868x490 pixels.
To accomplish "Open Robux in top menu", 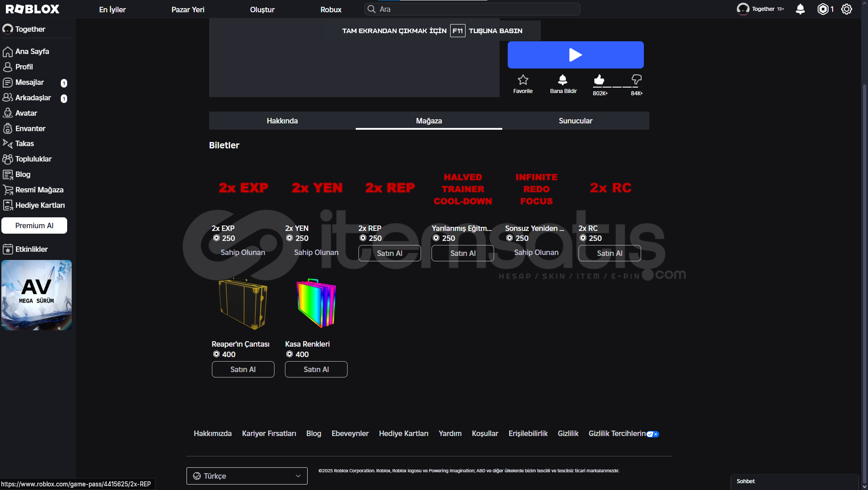I will click(331, 10).
